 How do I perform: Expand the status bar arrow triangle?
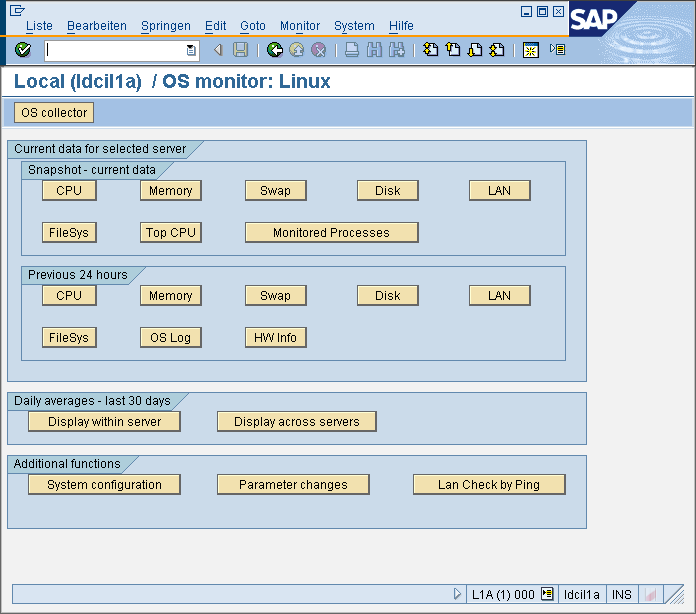458,594
